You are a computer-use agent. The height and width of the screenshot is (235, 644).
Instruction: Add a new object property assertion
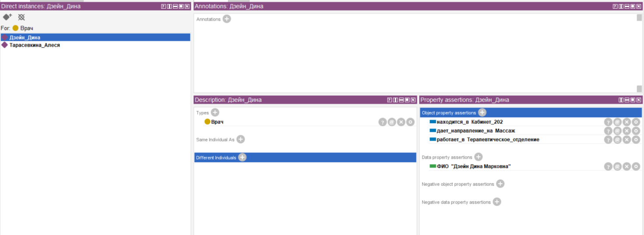[x=482, y=112]
